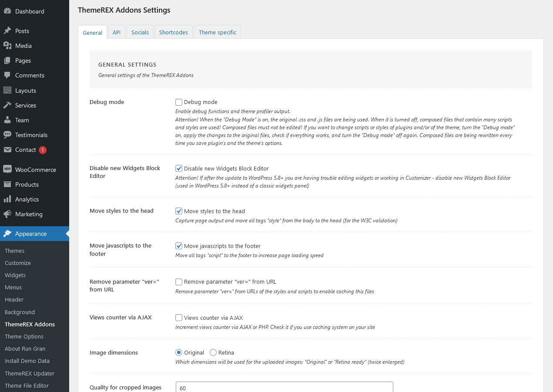Open Customize submenu link
This screenshot has width=553, height=392.
point(18,263)
